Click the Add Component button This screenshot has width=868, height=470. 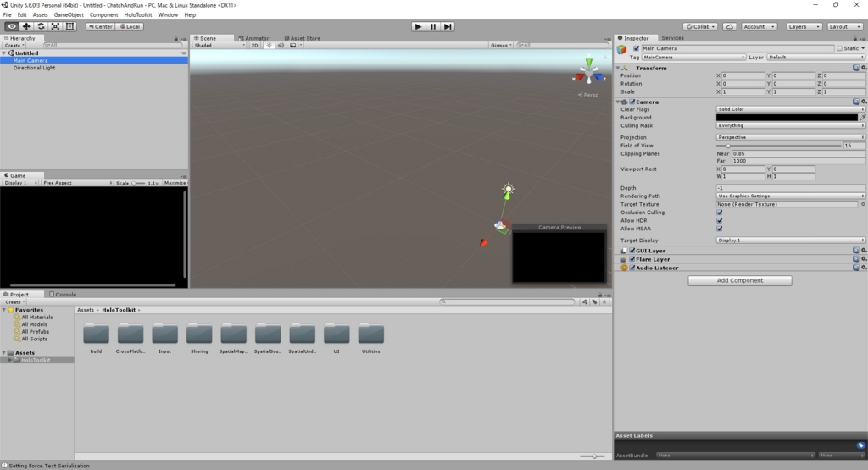pos(739,280)
